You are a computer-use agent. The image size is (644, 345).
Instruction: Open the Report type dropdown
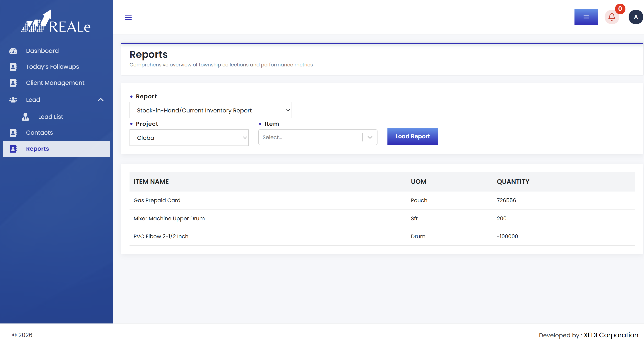210,110
